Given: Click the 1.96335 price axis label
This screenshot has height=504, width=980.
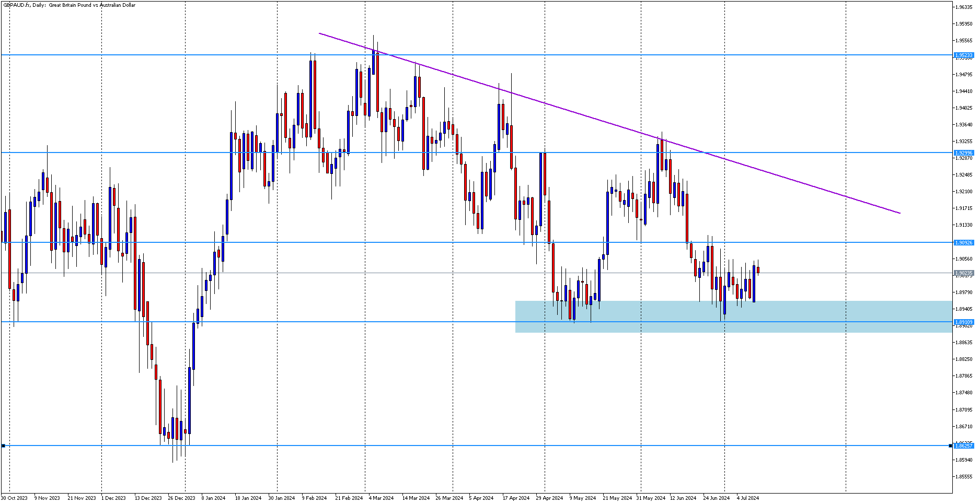Looking at the screenshot, I should coord(964,7).
